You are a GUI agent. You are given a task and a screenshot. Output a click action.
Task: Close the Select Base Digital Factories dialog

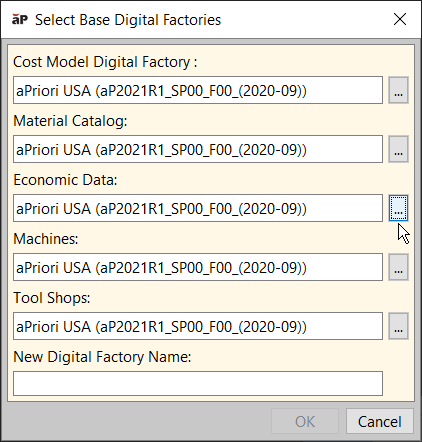(x=400, y=19)
